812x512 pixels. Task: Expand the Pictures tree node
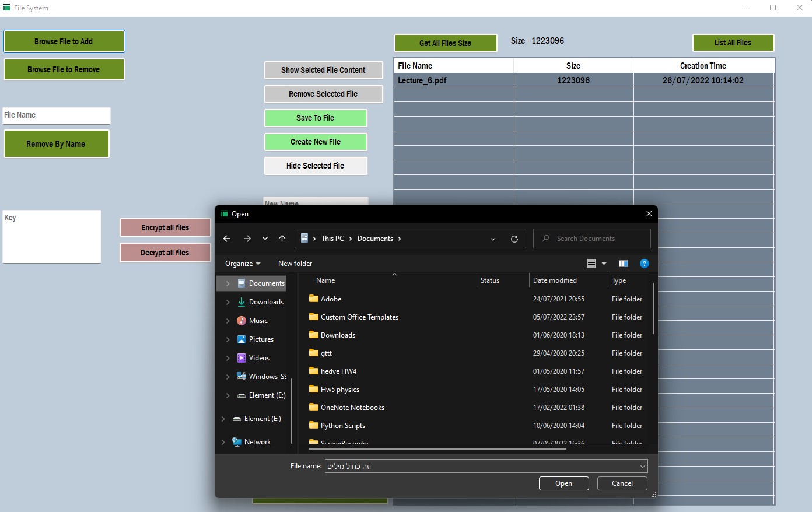(x=228, y=339)
